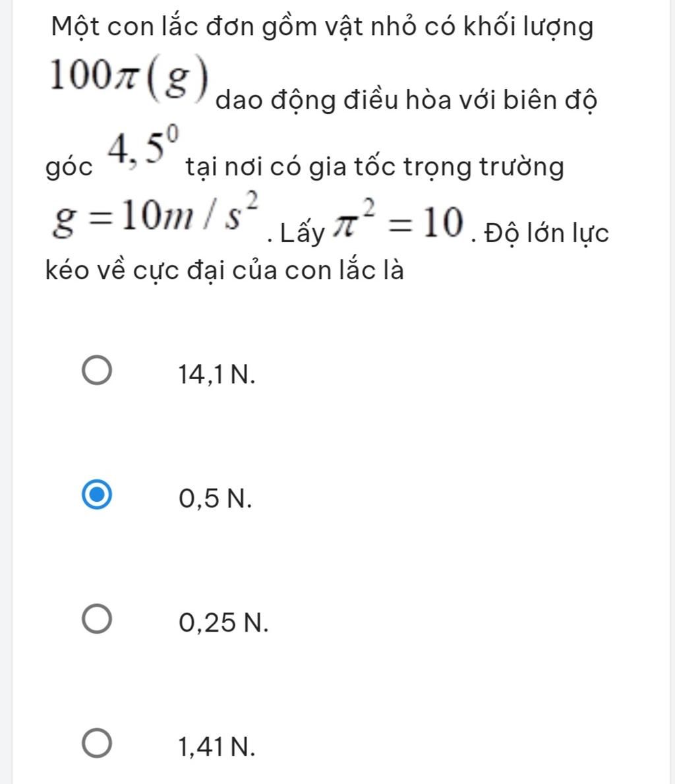
Task: Click the formula image π² = 10
Action: click(399, 221)
